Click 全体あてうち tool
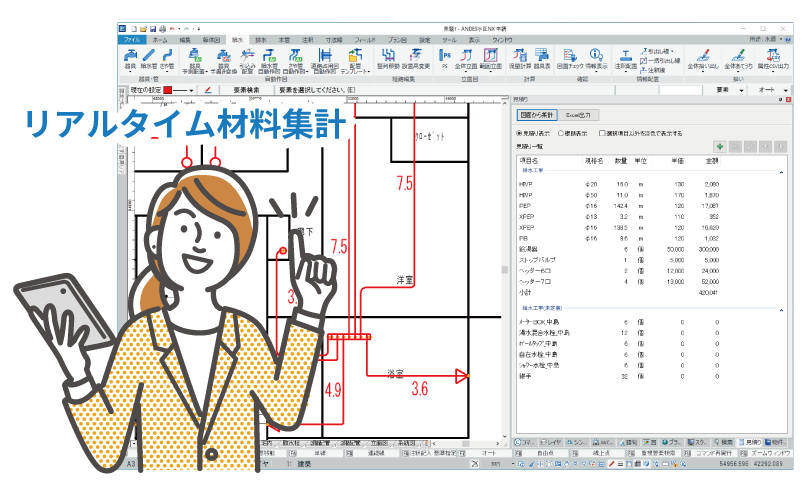 739,59
